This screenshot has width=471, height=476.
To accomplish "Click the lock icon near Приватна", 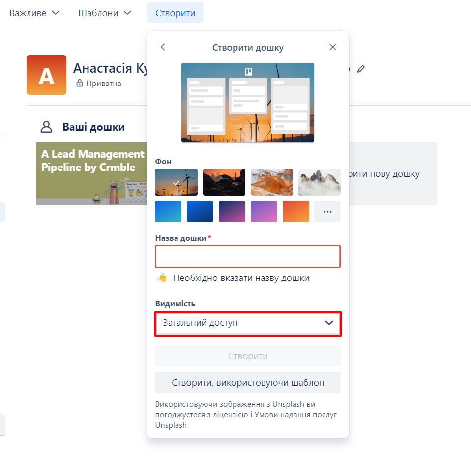I will point(79,83).
